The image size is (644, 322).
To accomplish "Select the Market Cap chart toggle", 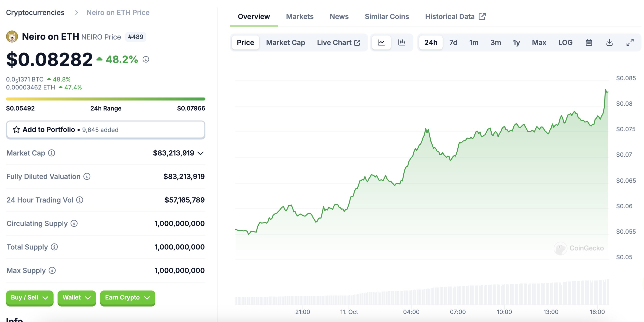I will [x=285, y=42].
